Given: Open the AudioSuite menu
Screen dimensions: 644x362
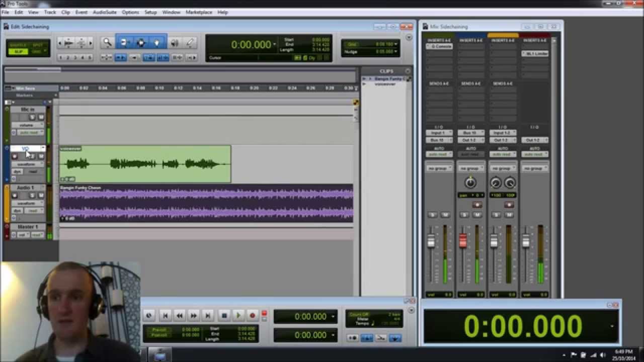Looking at the screenshot, I should [105, 12].
